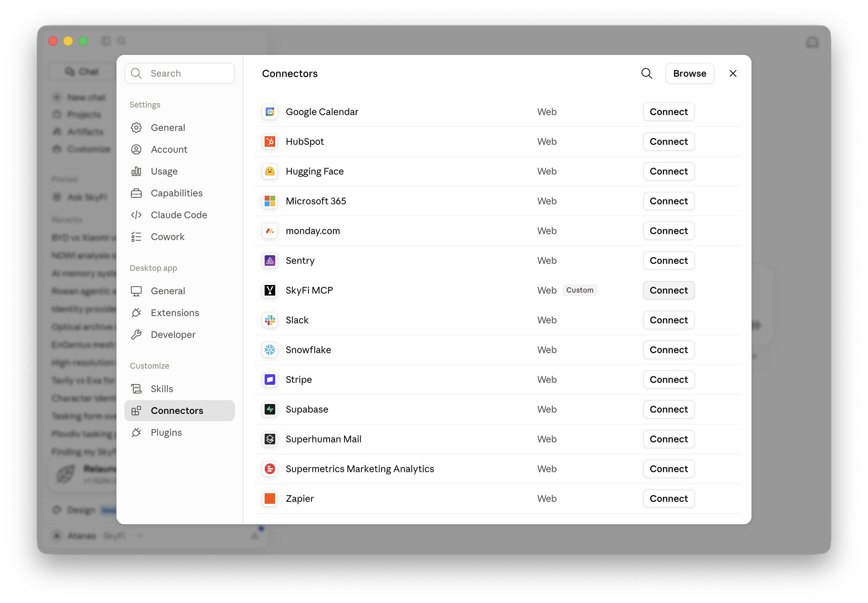Click the Supermetrics Marketing Analytics icon

pos(270,469)
